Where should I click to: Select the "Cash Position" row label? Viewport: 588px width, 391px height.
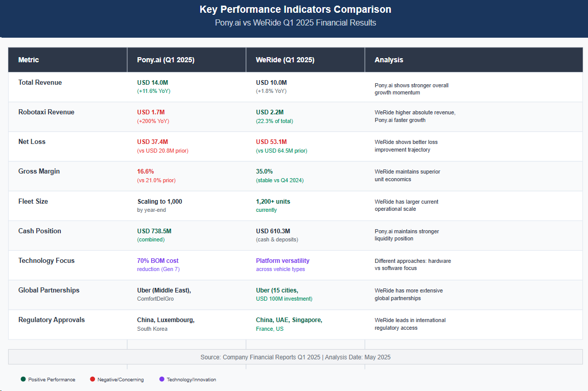coord(40,231)
